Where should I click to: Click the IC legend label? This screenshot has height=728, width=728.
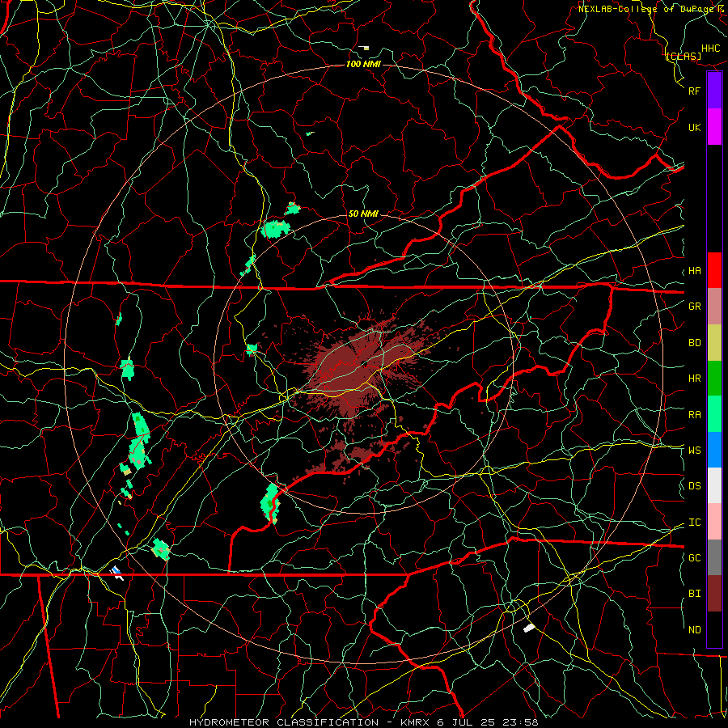(x=695, y=523)
